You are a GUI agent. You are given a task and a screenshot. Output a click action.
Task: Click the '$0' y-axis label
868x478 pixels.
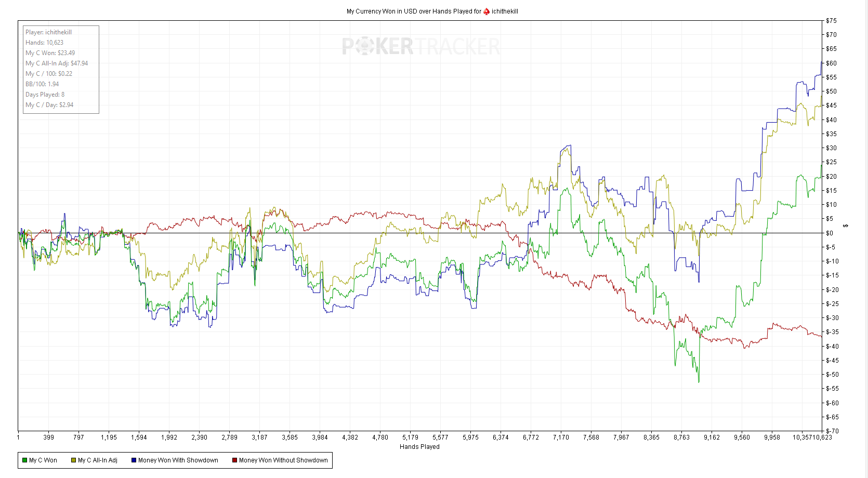[x=830, y=233]
